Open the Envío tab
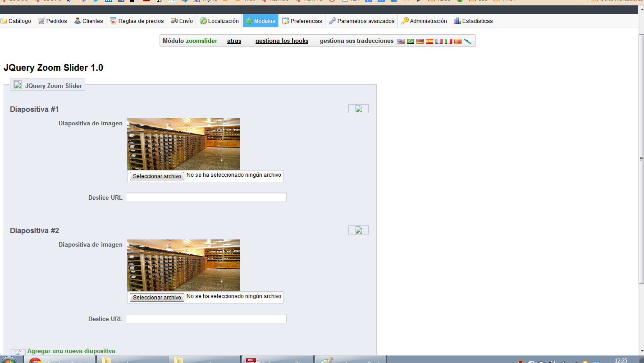Image resolution: width=644 pixels, height=363 pixels. (x=182, y=21)
